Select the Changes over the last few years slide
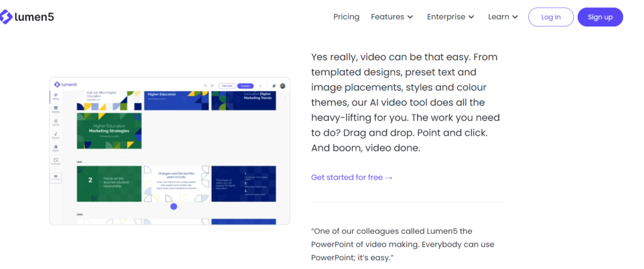Screen dimensions: 644x269 point(177,184)
